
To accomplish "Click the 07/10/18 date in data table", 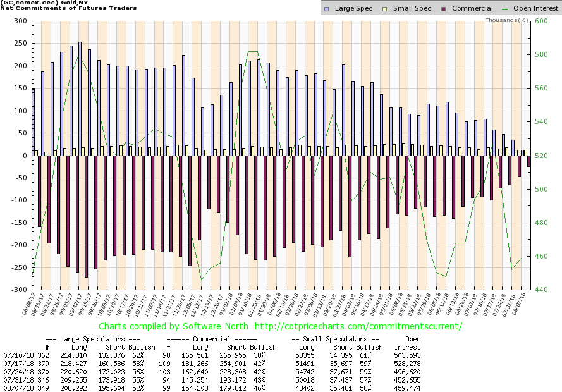I will pyautogui.click(x=17, y=356).
